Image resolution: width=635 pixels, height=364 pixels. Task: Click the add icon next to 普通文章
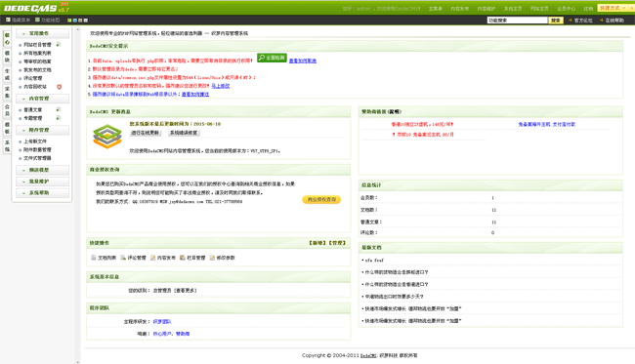tap(59, 109)
